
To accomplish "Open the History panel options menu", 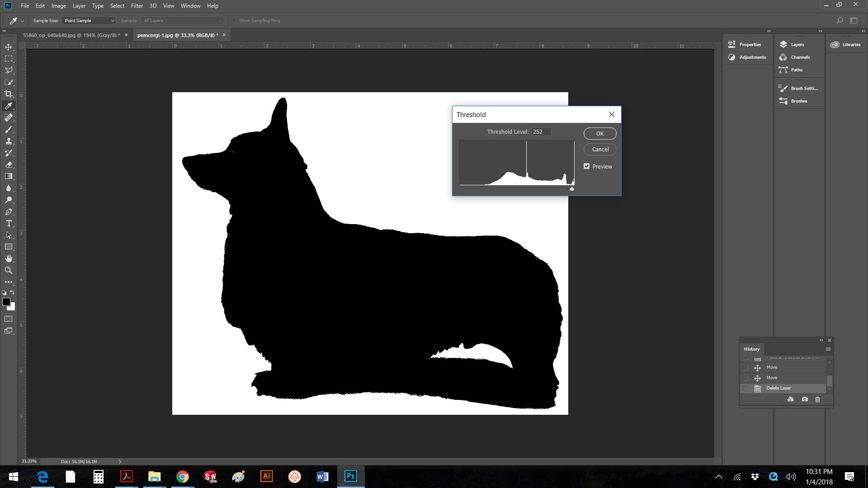I will tap(828, 349).
